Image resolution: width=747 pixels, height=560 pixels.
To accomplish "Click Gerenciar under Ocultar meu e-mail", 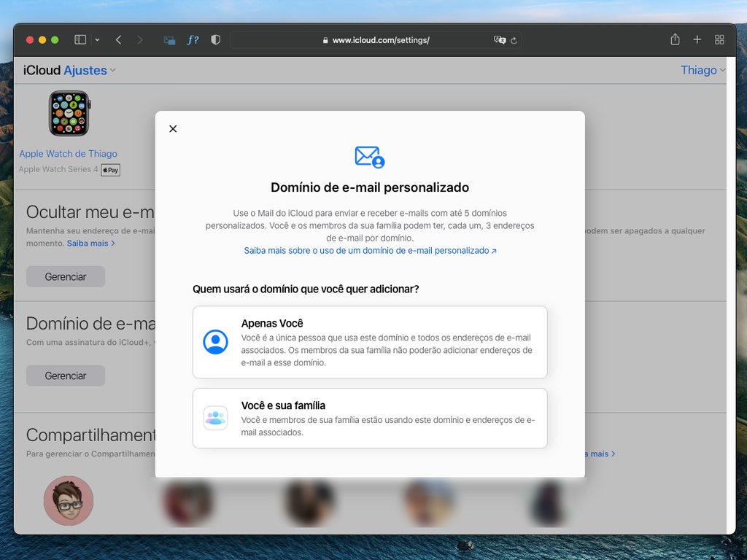I will coord(66,276).
